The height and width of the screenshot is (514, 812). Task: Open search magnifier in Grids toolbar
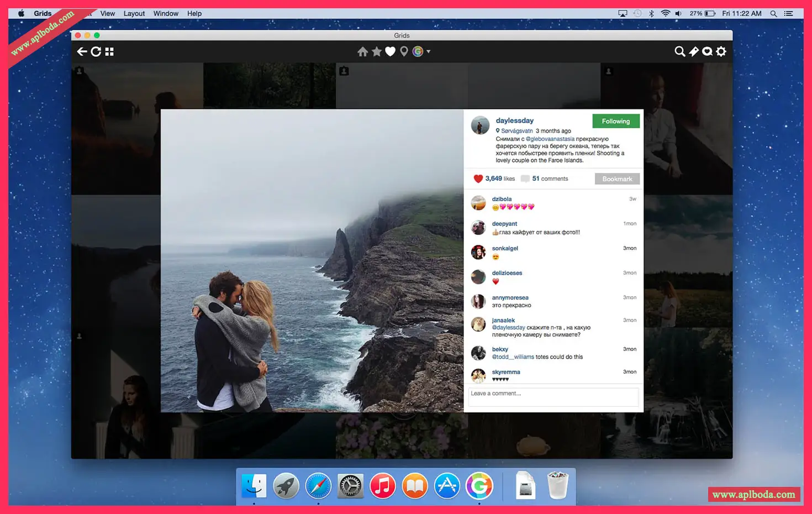[679, 51]
